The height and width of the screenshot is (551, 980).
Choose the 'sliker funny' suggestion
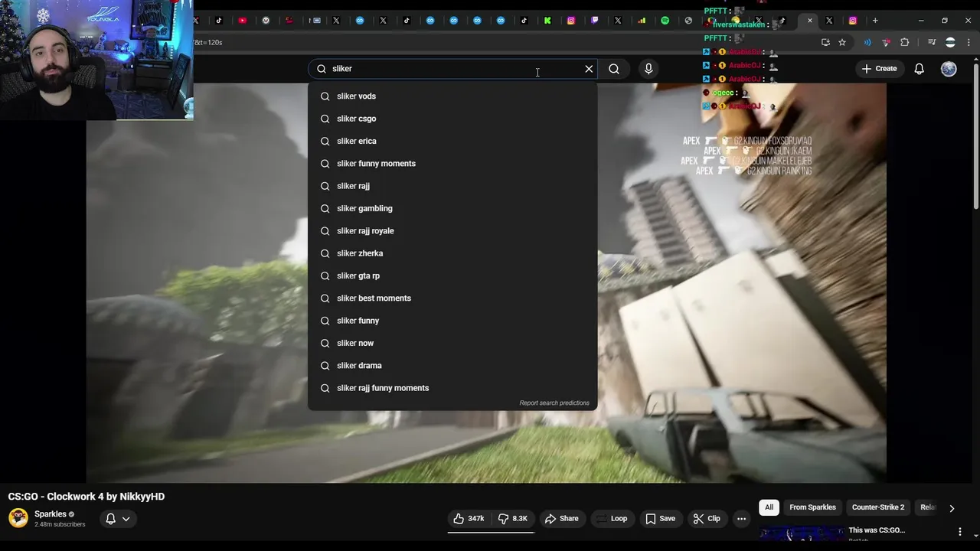(452, 321)
